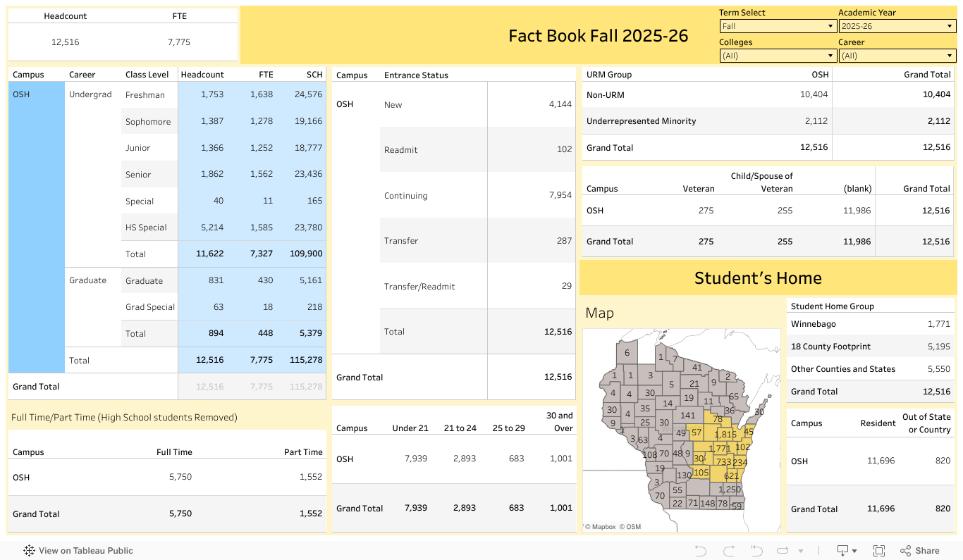Open the Term Select dropdown

(778, 26)
